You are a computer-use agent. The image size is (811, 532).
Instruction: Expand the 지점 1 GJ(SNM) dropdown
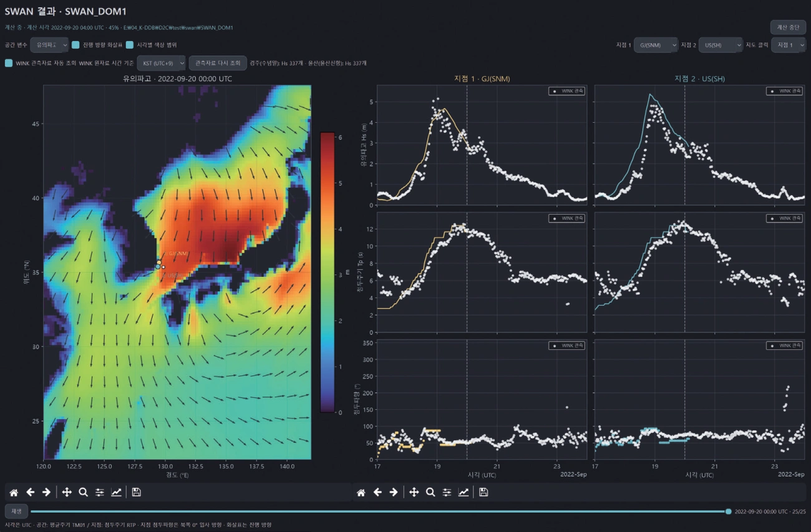(x=656, y=45)
